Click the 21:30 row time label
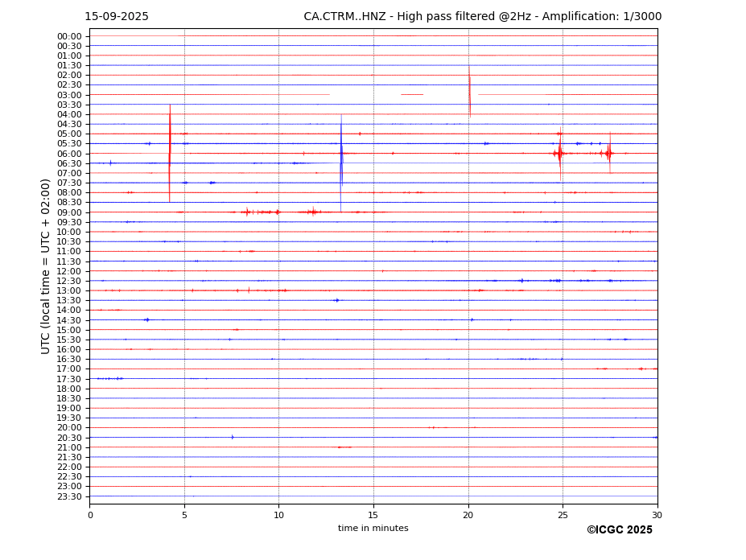Screen dimensions: 746x560 (x=69, y=458)
